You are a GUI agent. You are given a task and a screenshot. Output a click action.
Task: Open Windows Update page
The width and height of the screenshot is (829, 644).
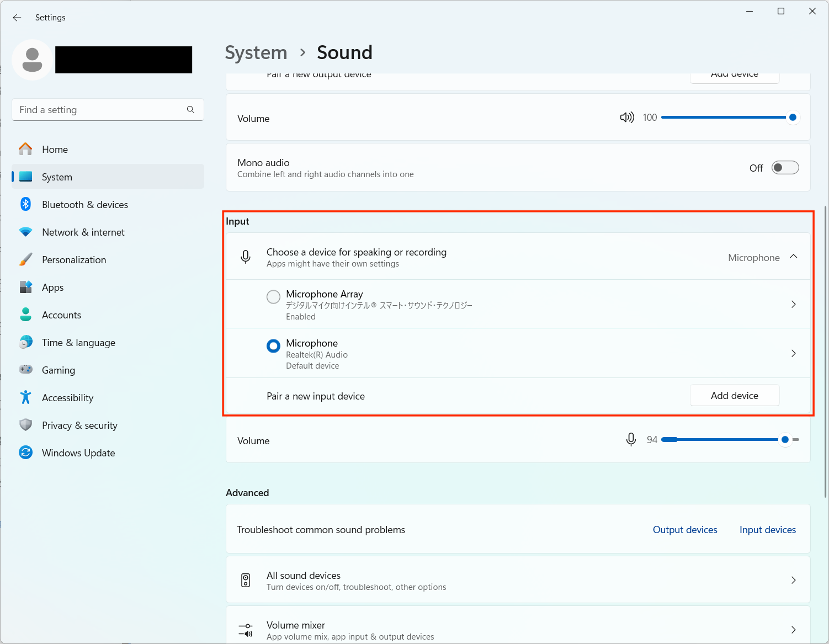[78, 453]
